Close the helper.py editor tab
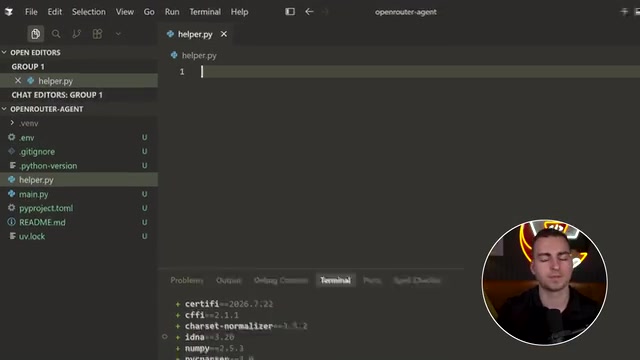 point(224,34)
